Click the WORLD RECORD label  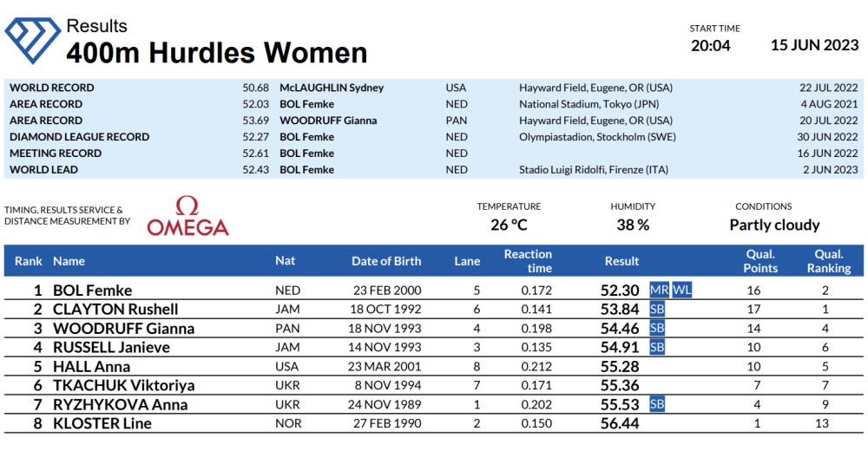52,88
